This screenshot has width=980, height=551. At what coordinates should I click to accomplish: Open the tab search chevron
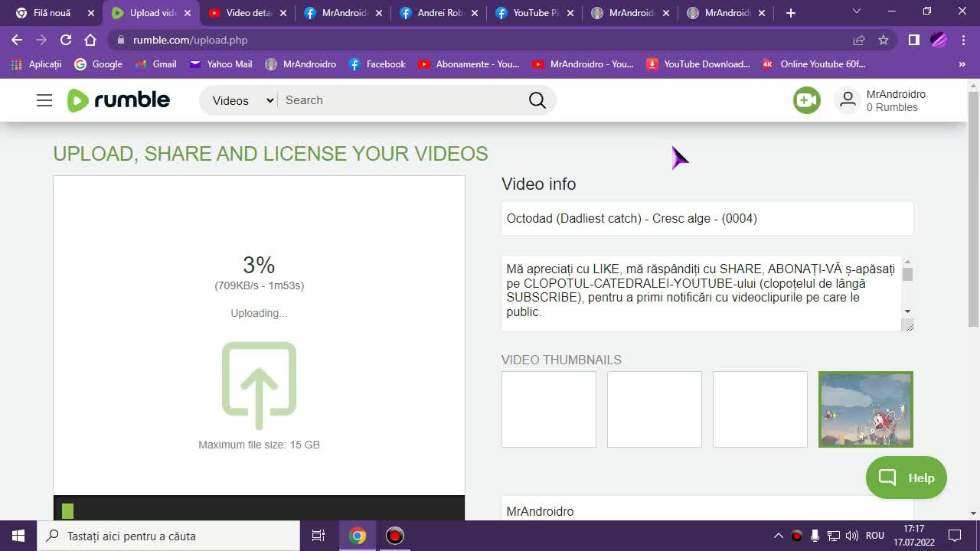coord(857,11)
